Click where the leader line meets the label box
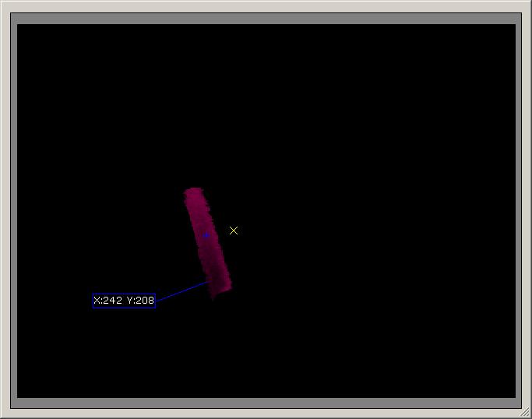Screen dimensions: 532x419 click(x=156, y=300)
